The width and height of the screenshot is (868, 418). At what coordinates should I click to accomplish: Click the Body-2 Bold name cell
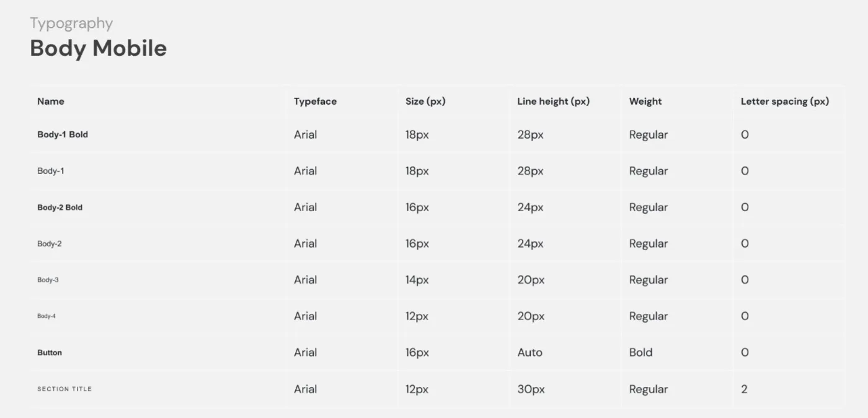tap(60, 207)
